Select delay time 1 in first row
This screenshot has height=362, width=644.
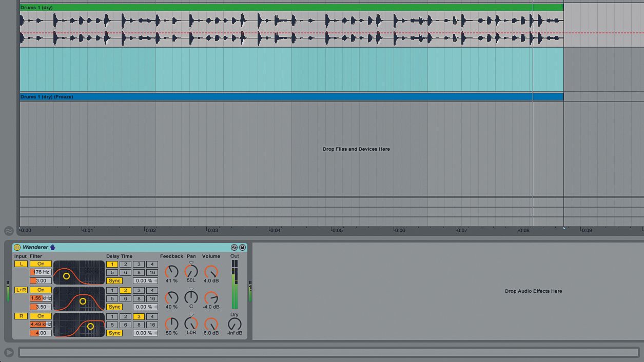(112, 265)
